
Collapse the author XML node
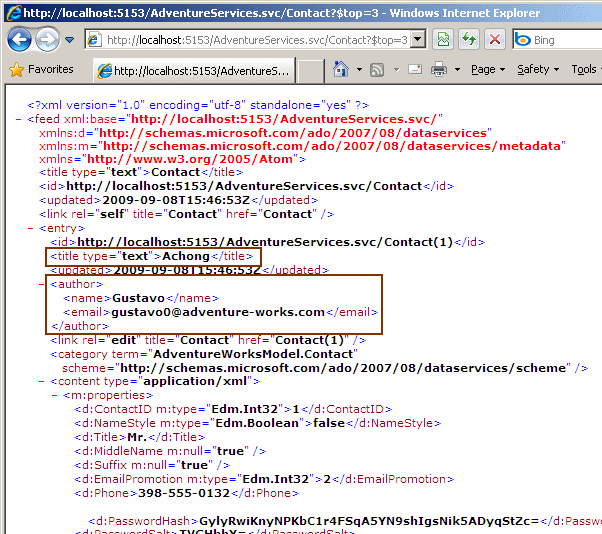point(43,284)
